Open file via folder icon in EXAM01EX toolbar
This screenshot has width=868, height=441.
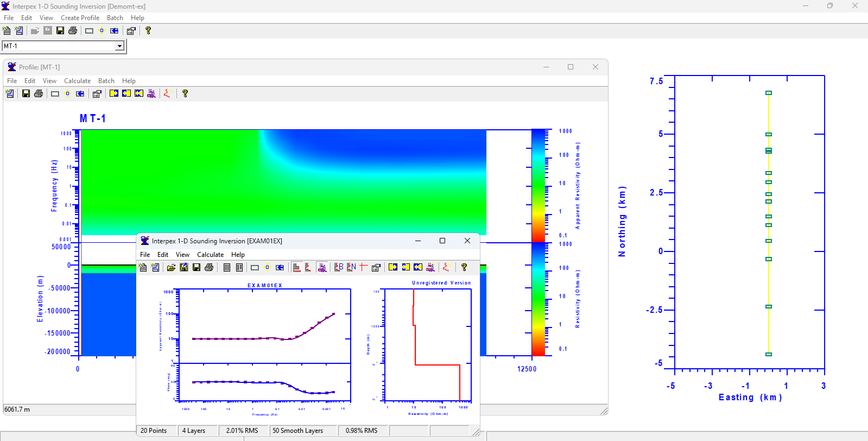(171, 267)
